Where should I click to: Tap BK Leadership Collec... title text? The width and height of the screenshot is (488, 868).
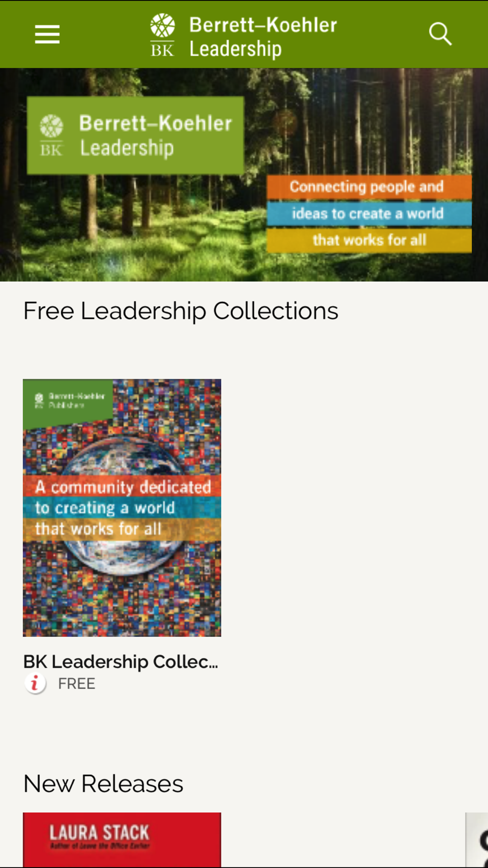tap(121, 661)
